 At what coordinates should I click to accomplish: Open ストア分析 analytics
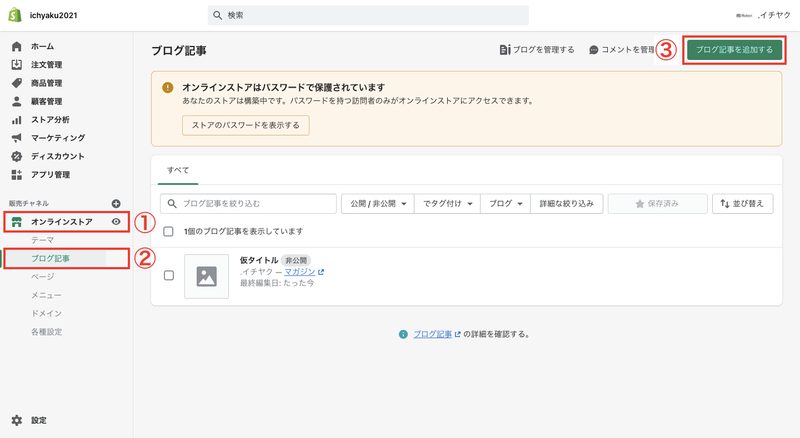tap(50, 119)
